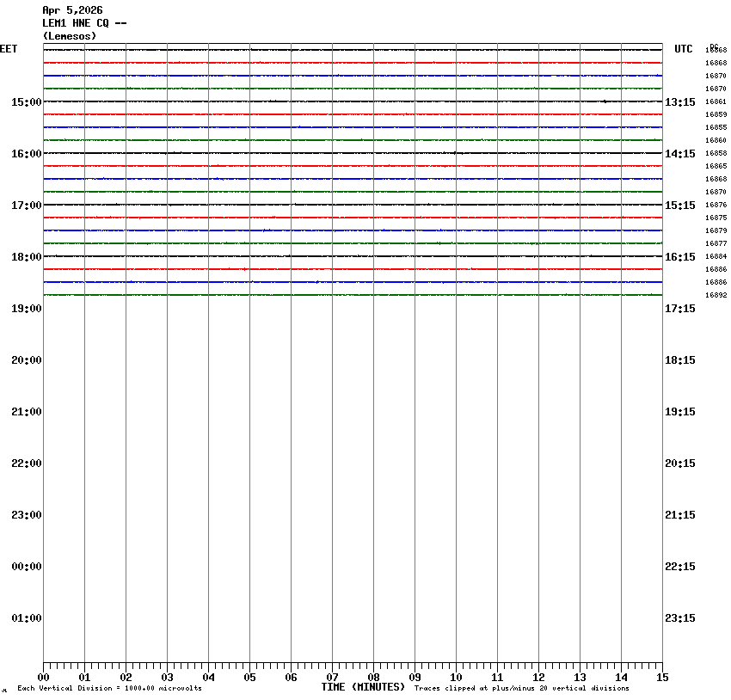Click the date Apr 5,2026 header
This screenshot has width=731, height=700.
(x=72, y=10)
